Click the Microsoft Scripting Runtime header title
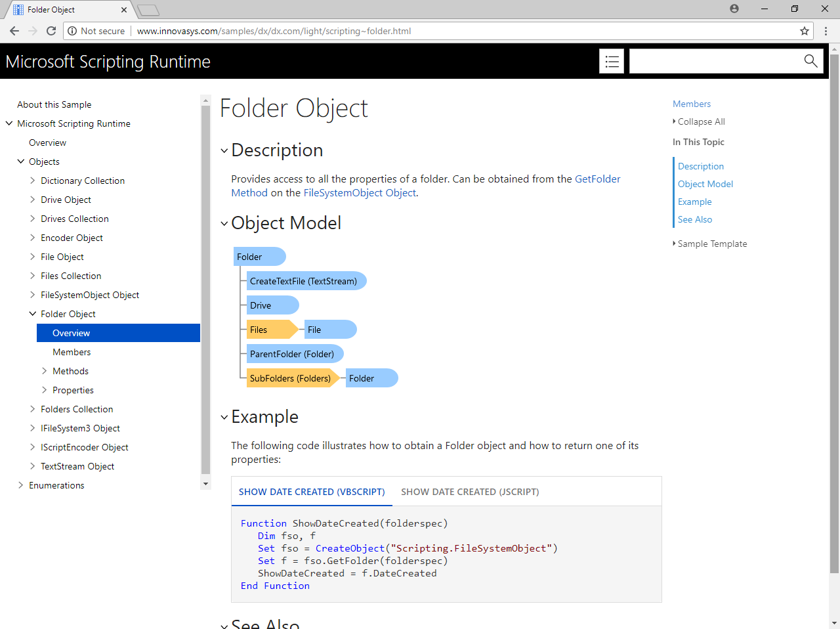Image resolution: width=840 pixels, height=629 pixels. [x=108, y=61]
